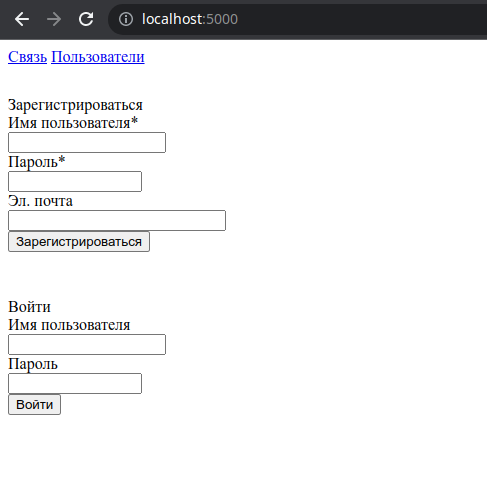Reload the localhost page

point(86,19)
